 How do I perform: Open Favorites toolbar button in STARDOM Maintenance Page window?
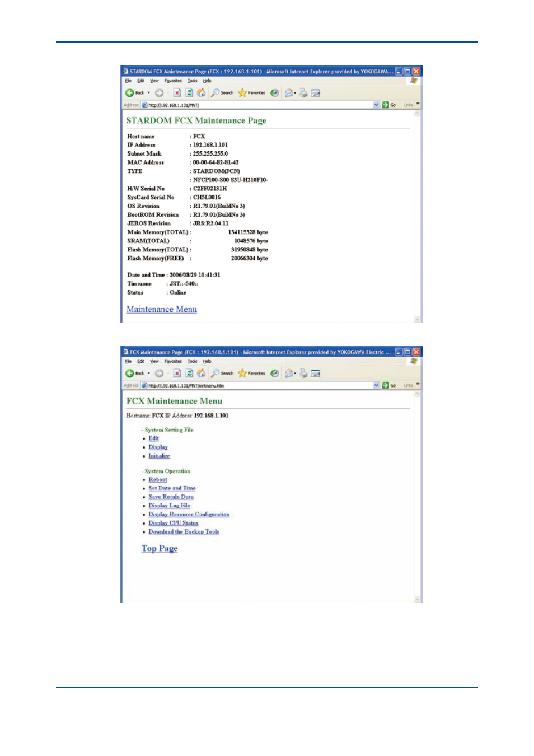(252, 93)
